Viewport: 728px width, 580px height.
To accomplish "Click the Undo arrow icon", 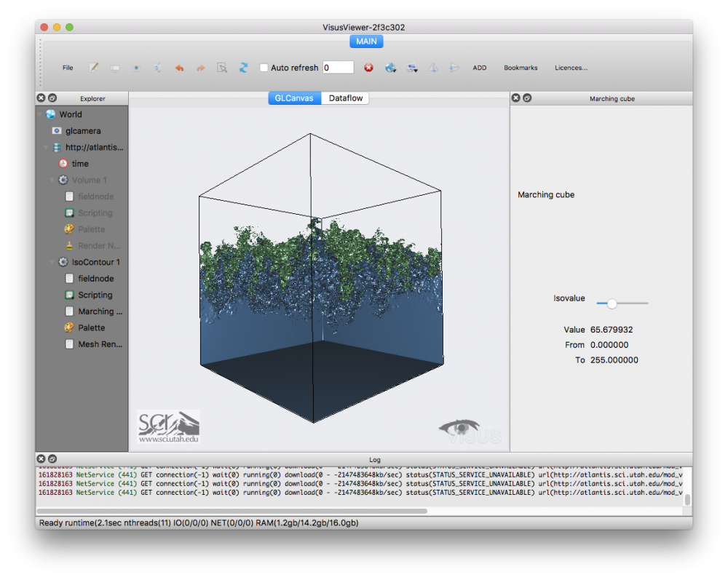I will 179,67.
